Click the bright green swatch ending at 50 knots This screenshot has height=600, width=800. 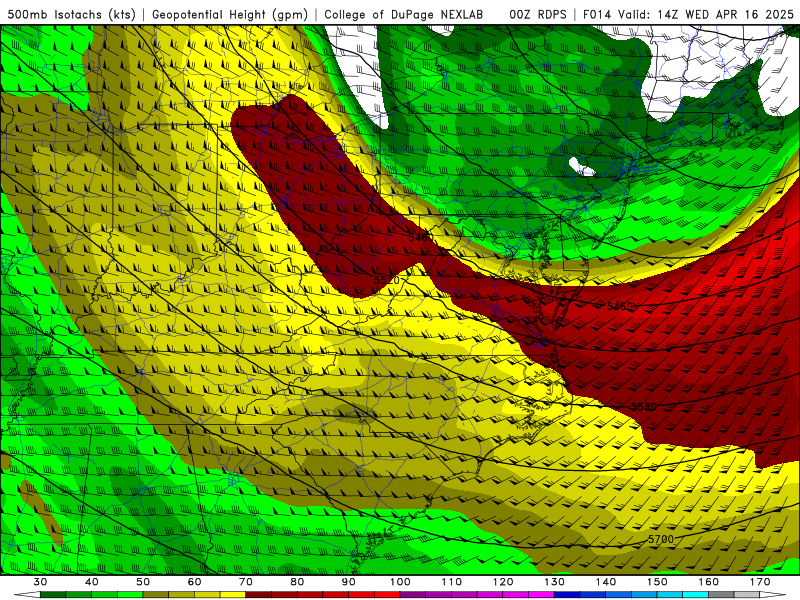pyautogui.click(x=130, y=595)
